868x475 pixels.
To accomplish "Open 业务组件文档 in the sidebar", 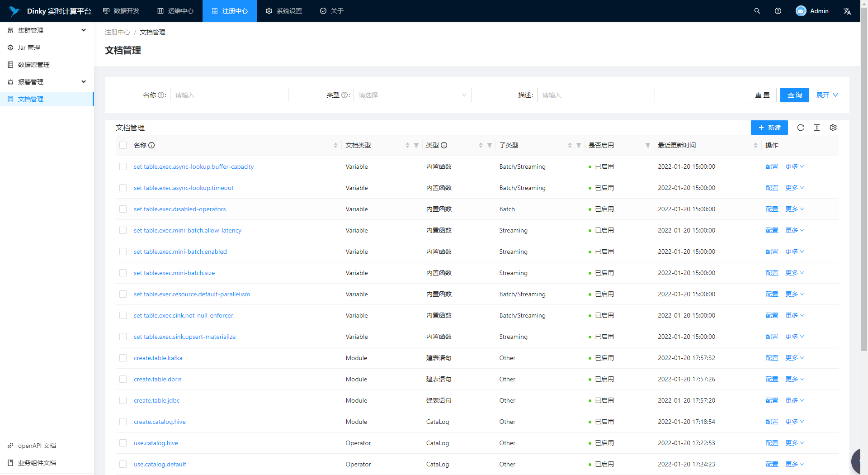I will pos(37,463).
